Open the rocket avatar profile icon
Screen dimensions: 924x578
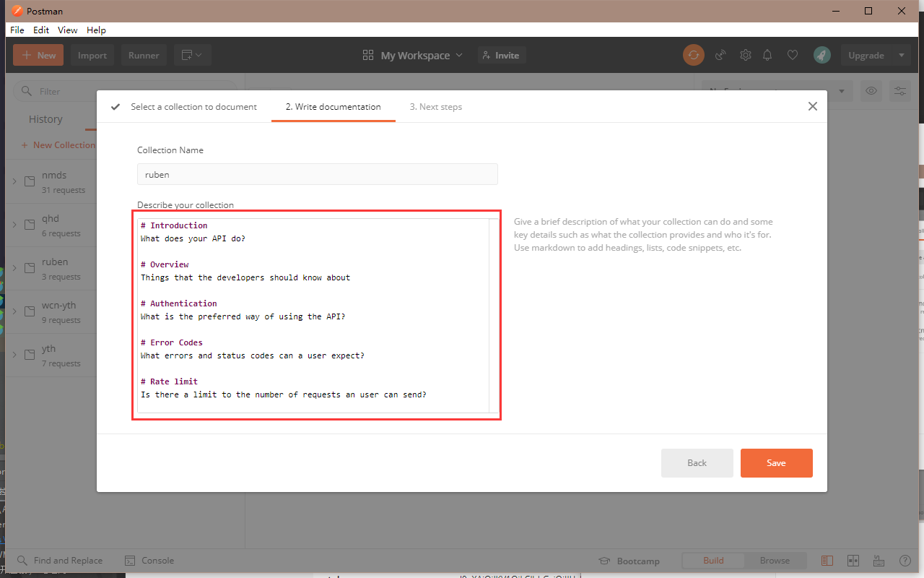pos(821,55)
